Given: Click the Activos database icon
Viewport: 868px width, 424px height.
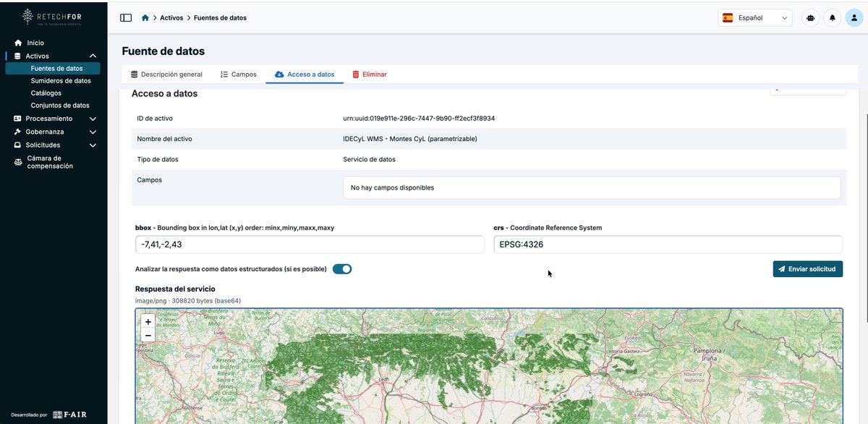Looking at the screenshot, I should point(18,56).
